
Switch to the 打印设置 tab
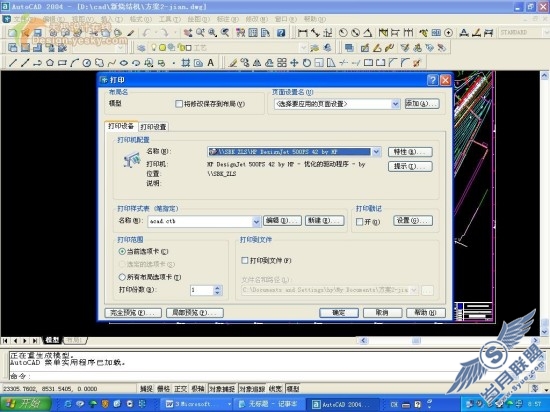coord(153,127)
